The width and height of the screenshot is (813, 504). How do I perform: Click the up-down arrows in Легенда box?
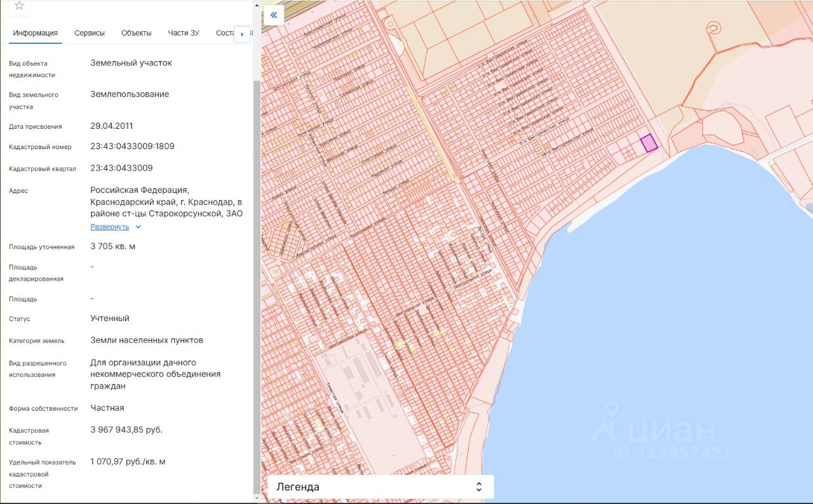coord(479,487)
